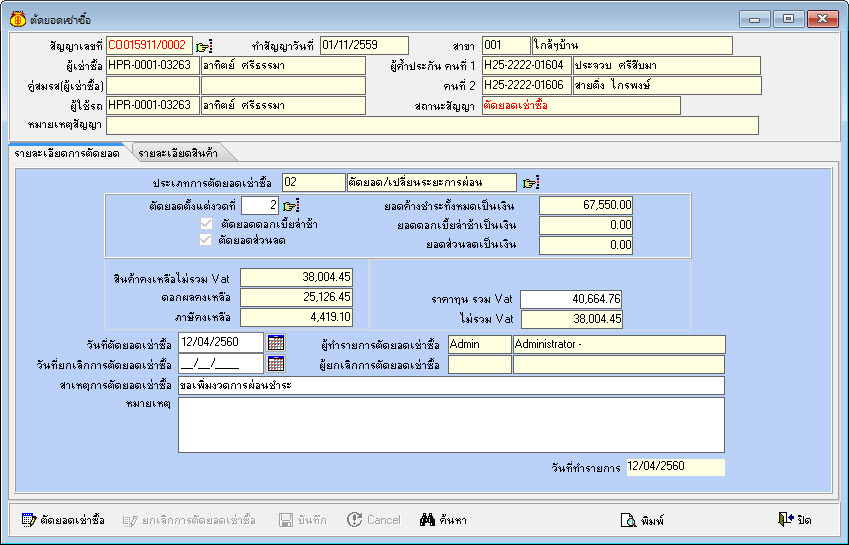Viewport: 849px width, 545px height.
Task: Open calendar for cancellation date field
Action: (276, 364)
